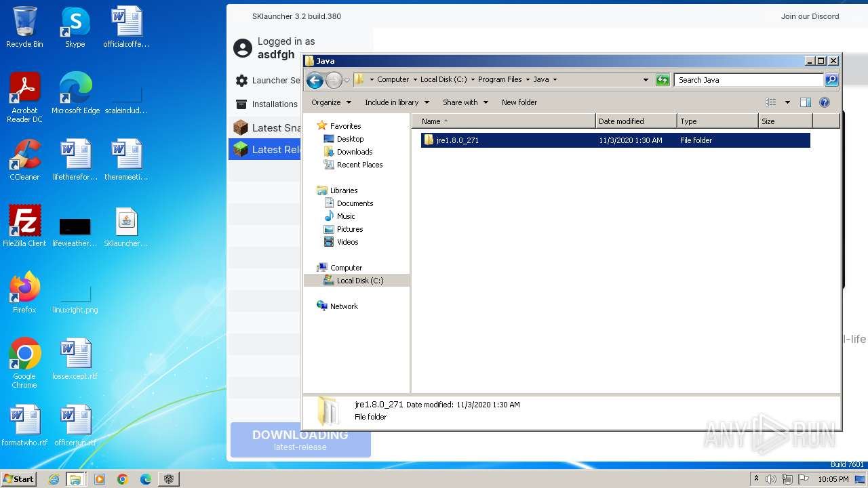Select lossexcept.rtf desktop file
Viewport: 868px width, 488px height.
75,359
